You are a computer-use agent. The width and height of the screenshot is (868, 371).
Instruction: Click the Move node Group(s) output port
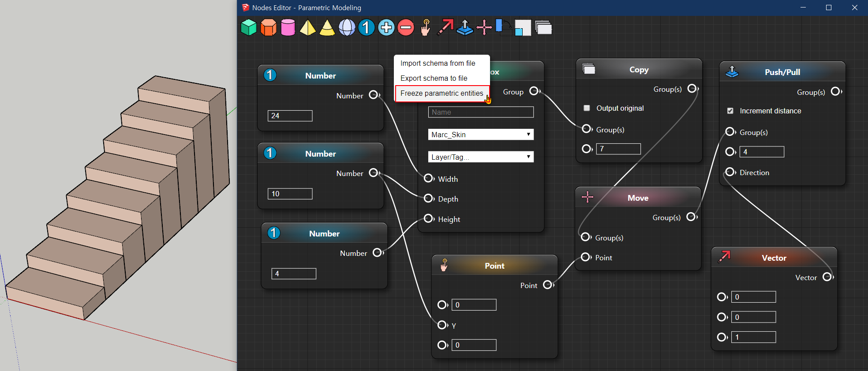(x=692, y=217)
